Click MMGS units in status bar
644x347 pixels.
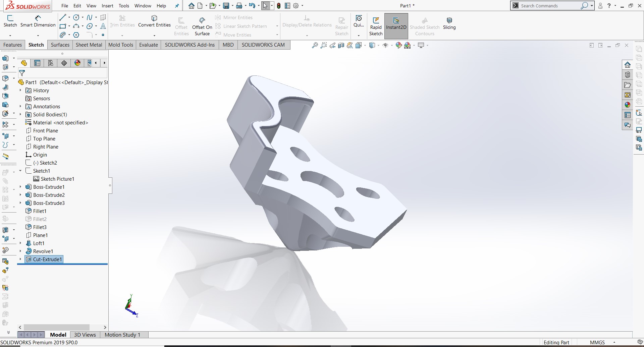tap(597, 342)
